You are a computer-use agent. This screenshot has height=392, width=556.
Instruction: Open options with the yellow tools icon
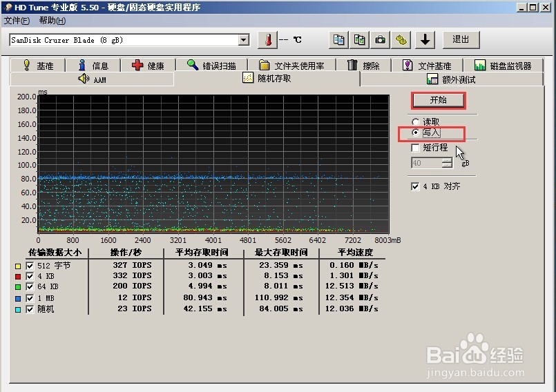point(401,40)
